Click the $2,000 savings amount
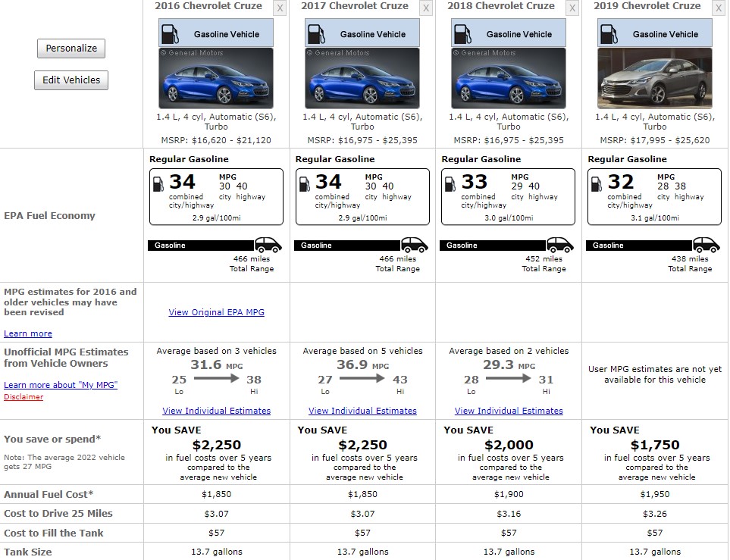The height and width of the screenshot is (560, 730). [x=509, y=445]
